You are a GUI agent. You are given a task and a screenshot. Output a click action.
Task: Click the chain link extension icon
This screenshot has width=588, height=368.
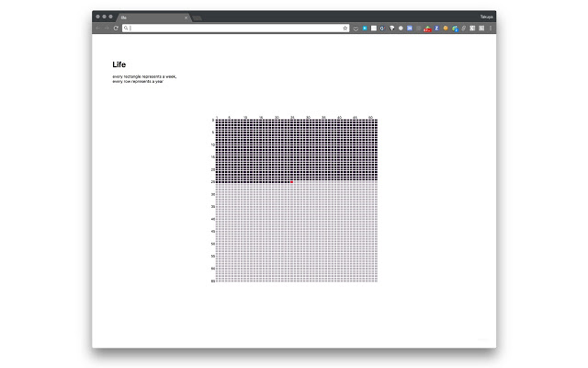(464, 29)
